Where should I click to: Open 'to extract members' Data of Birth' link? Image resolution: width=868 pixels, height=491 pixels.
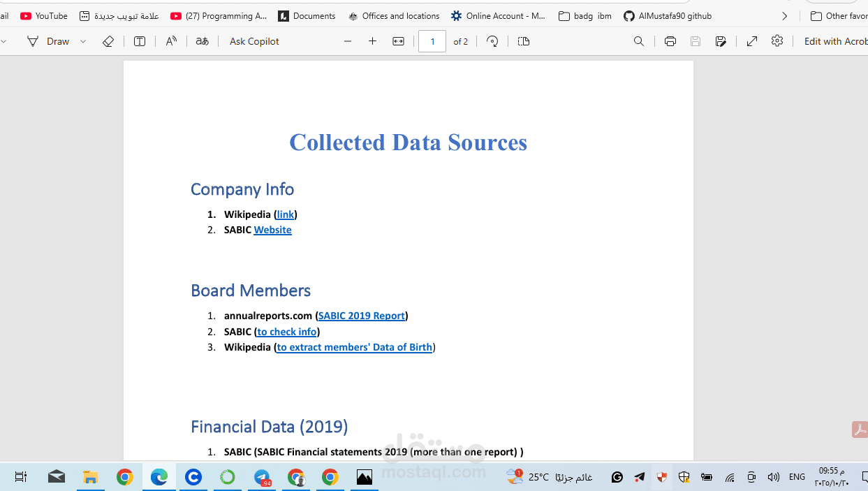pyautogui.click(x=355, y=347)
